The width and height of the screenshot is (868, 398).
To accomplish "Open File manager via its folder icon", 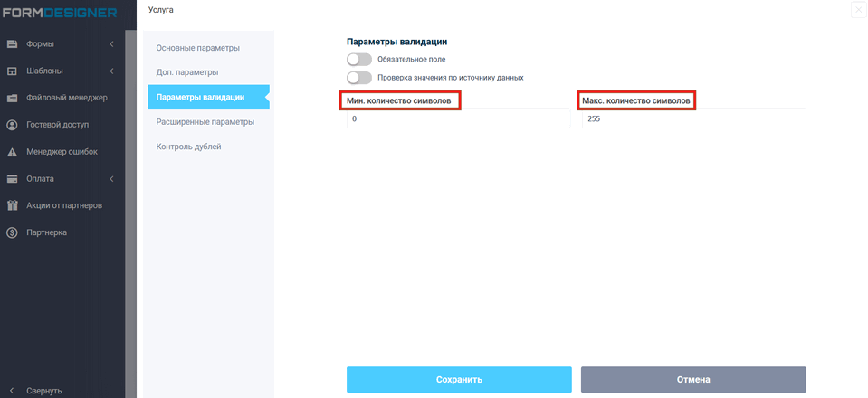I will (13, 98).
